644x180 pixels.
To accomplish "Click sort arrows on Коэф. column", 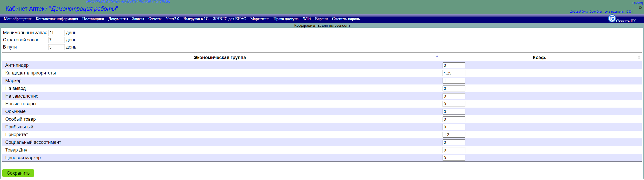I will (x=639, y=58).
